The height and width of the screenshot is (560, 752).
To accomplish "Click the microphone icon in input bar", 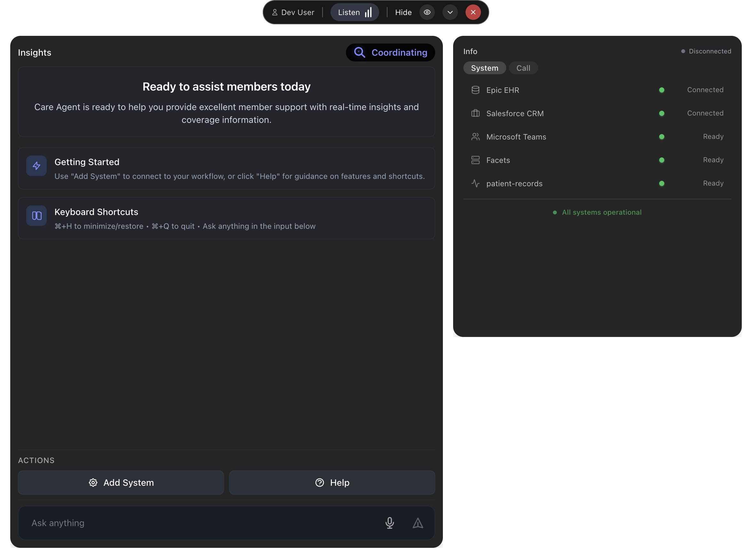I will pyautogui.click(x=389, y=523).
